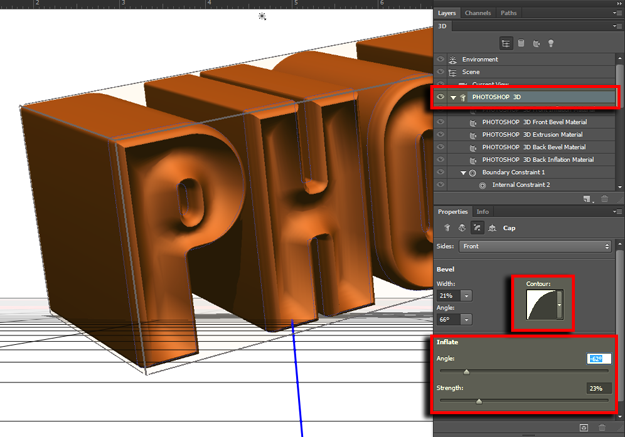Switch to the Channels tab
The height and width of the screenshot is (437, 625).
[x=478, y=13]
